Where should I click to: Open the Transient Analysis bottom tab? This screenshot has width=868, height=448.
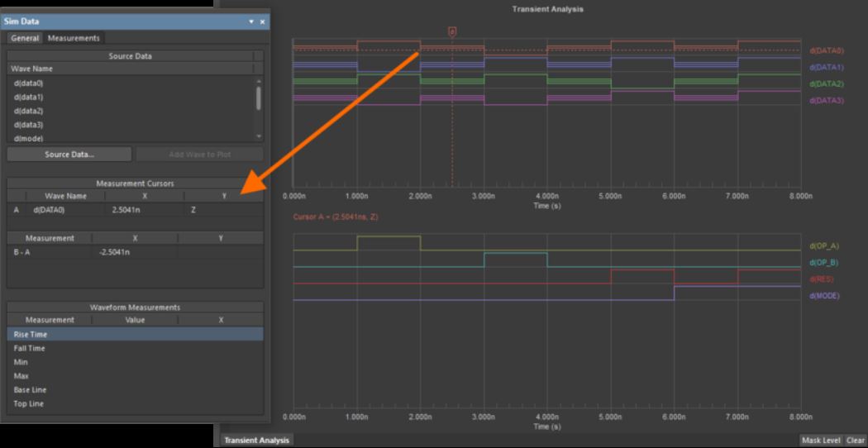pyautogui.click(x=257, y=441)
